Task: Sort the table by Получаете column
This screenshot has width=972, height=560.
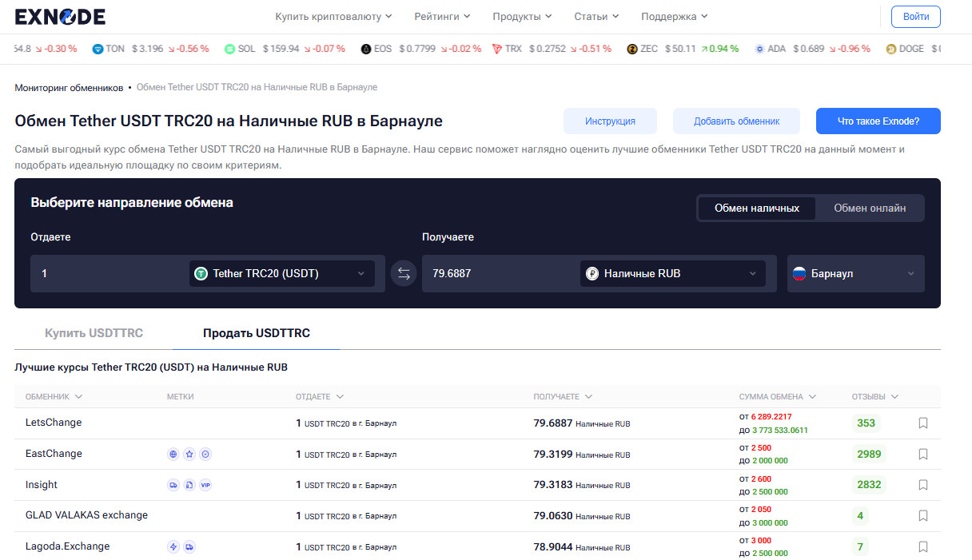Action: (x=563, y=397)
